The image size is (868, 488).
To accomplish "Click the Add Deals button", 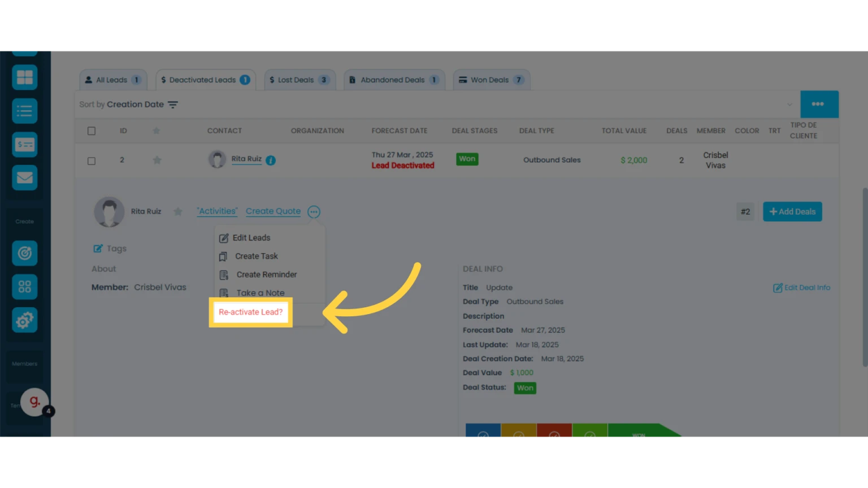I will [792, 212].
